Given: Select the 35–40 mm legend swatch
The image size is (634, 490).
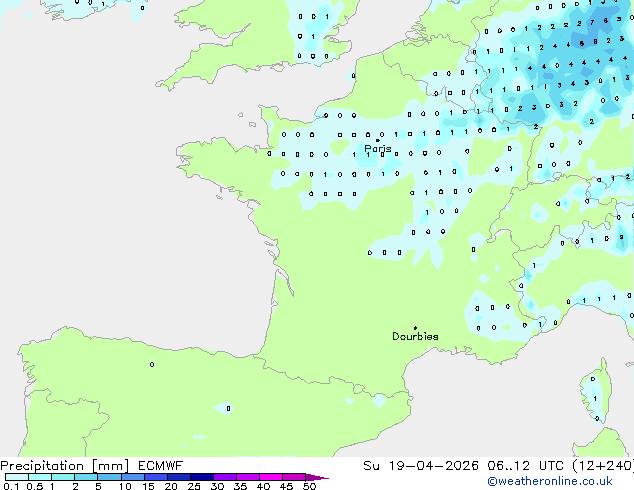Looking at the screenshot, I should (247, 477).
